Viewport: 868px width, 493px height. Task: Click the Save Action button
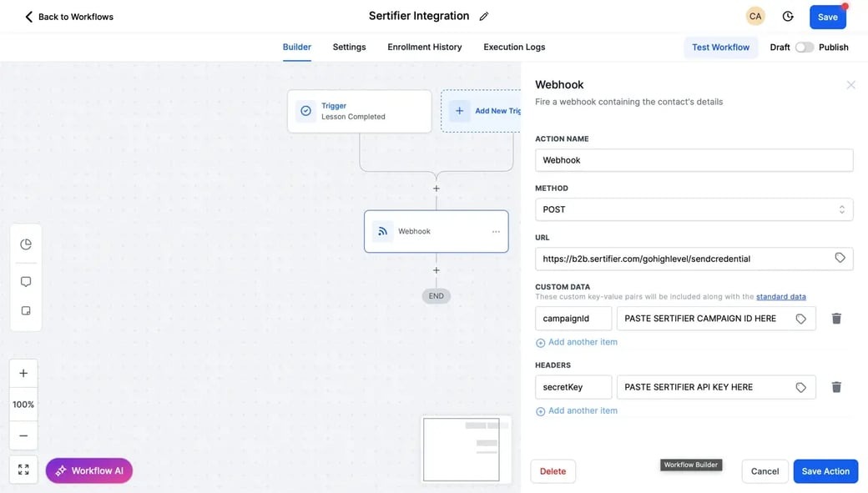pos(825,471)
